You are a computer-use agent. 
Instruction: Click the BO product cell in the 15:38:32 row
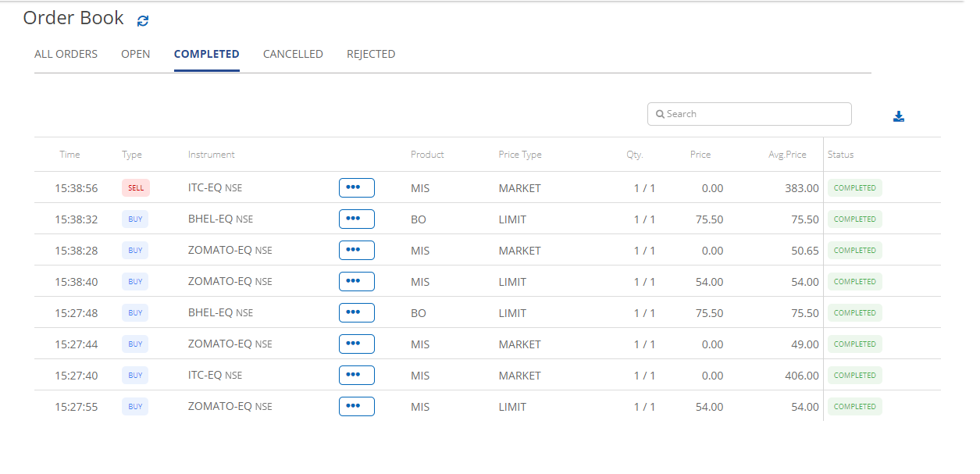coord(419,219)
